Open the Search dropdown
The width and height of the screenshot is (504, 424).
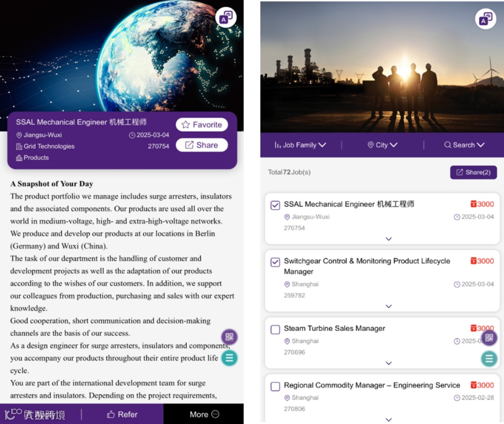(464, 145)
